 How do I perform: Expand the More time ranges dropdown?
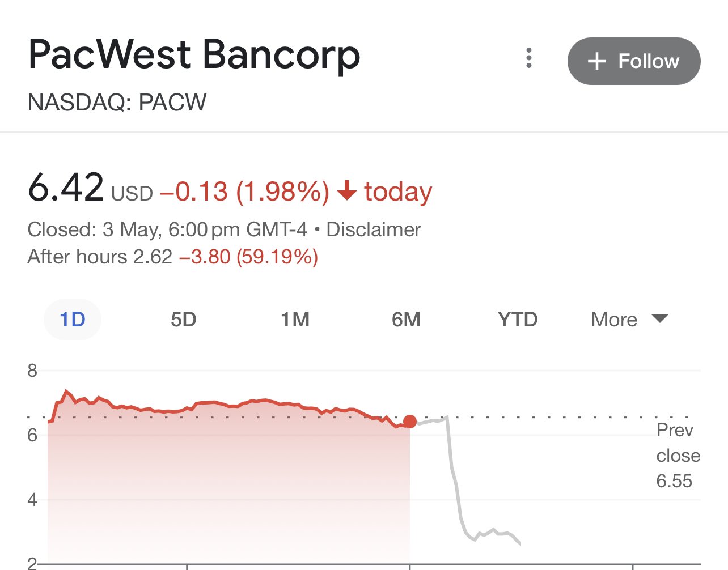coord(629,320)
